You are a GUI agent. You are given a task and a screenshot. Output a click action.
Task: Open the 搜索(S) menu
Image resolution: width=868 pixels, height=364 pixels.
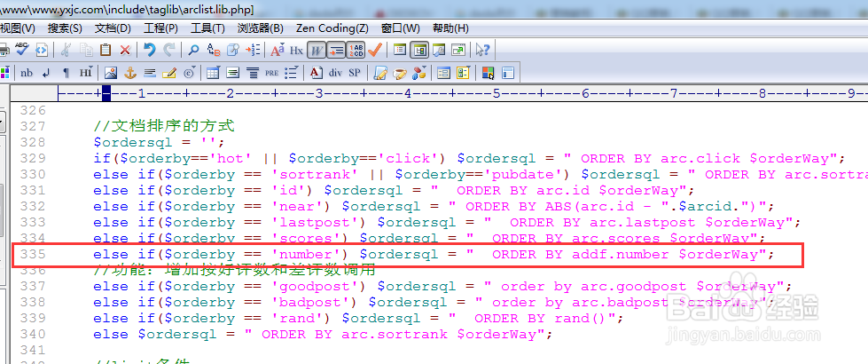(x=65, y=28)
